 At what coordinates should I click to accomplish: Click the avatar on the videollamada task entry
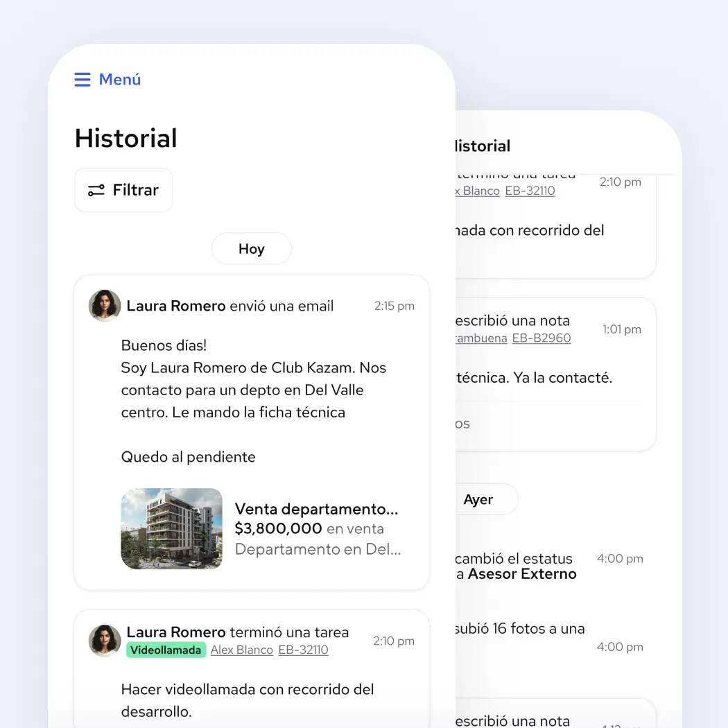[x=104, y=641]
